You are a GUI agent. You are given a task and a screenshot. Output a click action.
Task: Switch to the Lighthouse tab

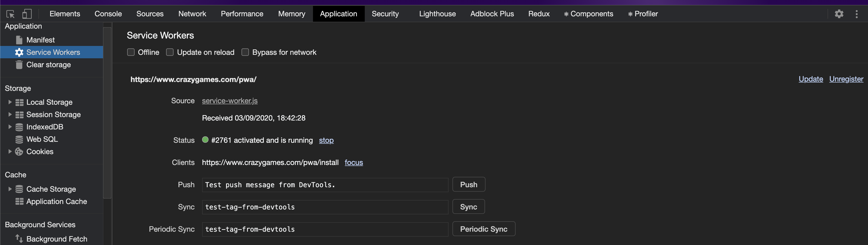click(437, 14)
